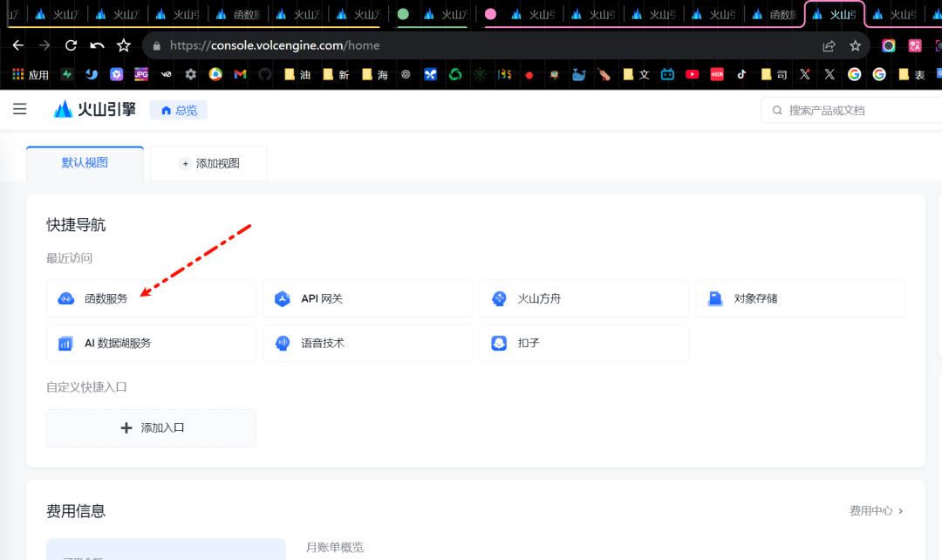Screen dimensions: 942x560
Task: Open the 费用中心 link
Action: (x=876, y=511)
